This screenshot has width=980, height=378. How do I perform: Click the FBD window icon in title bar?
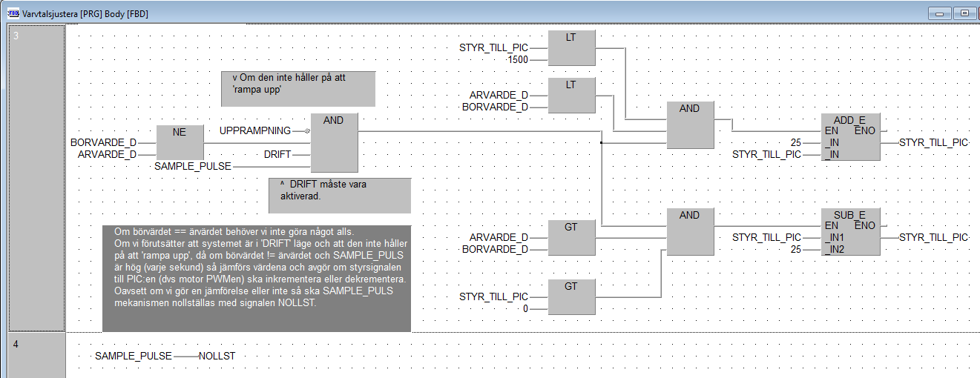(12, 13)
